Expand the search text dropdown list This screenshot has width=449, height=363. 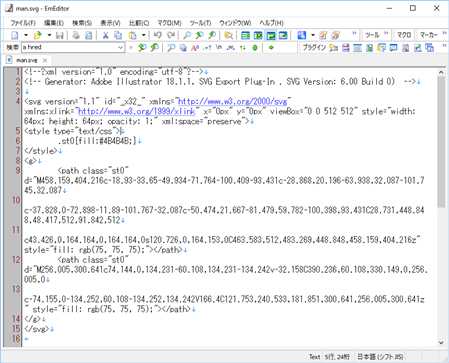click(x=120, y=47)
